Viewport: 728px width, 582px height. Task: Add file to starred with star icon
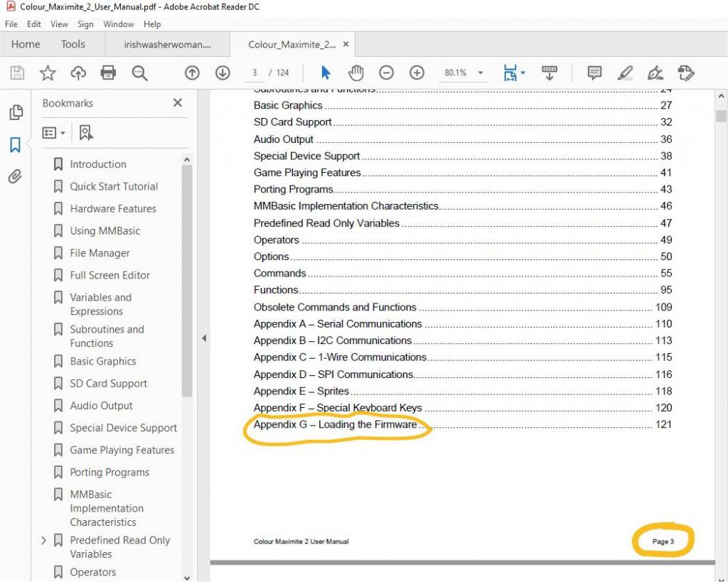coord(48,72)
